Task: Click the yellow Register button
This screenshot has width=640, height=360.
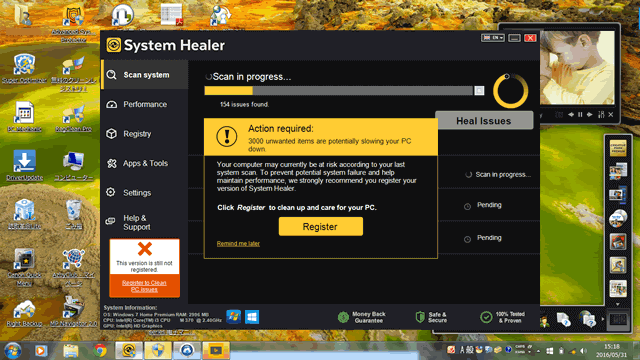Action: [x=320, y=227]
